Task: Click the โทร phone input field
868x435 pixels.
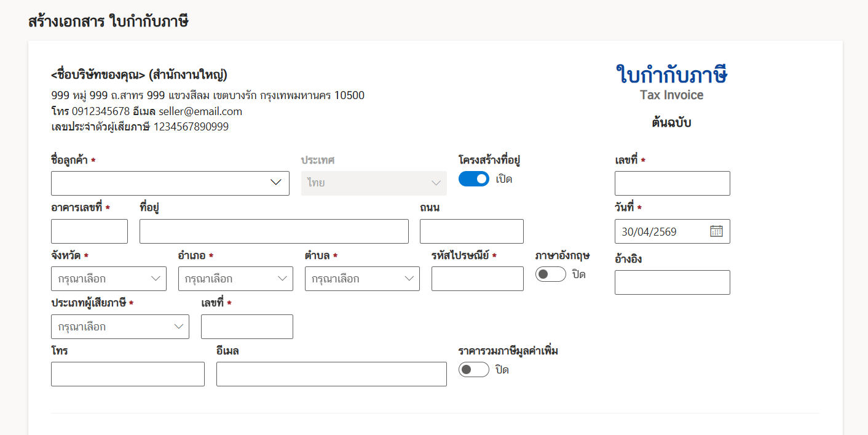Action: [x=127, y=374]
